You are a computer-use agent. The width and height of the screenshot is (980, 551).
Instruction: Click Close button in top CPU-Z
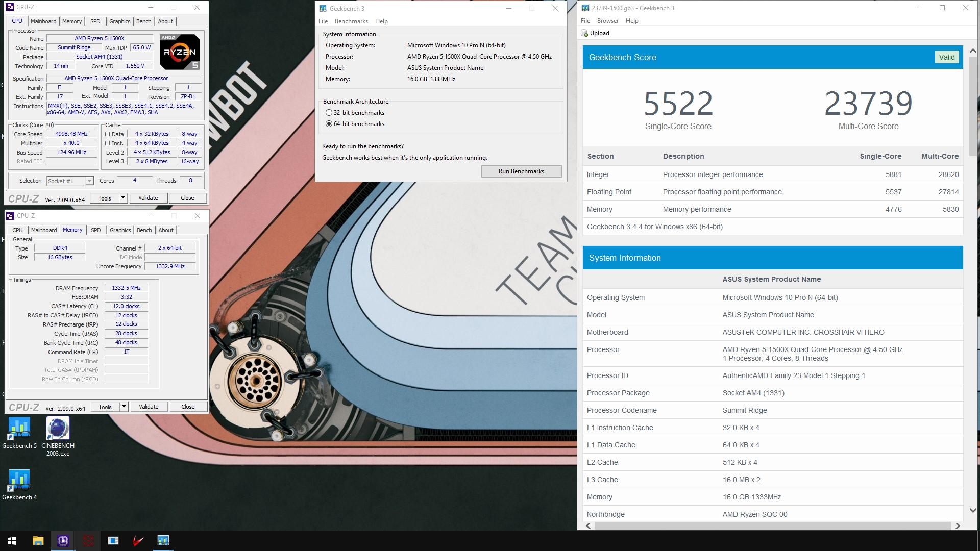187,198
